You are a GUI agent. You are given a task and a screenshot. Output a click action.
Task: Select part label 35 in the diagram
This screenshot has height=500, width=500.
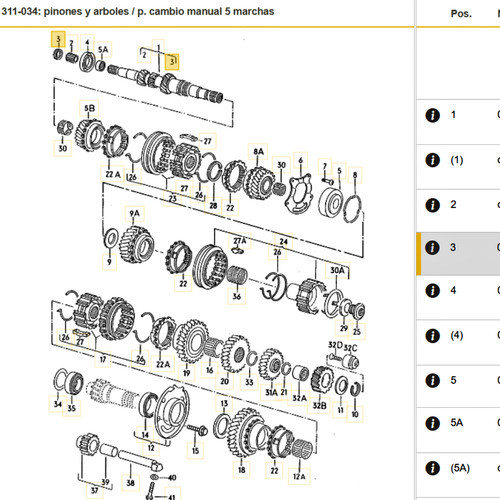click(72, 408)
